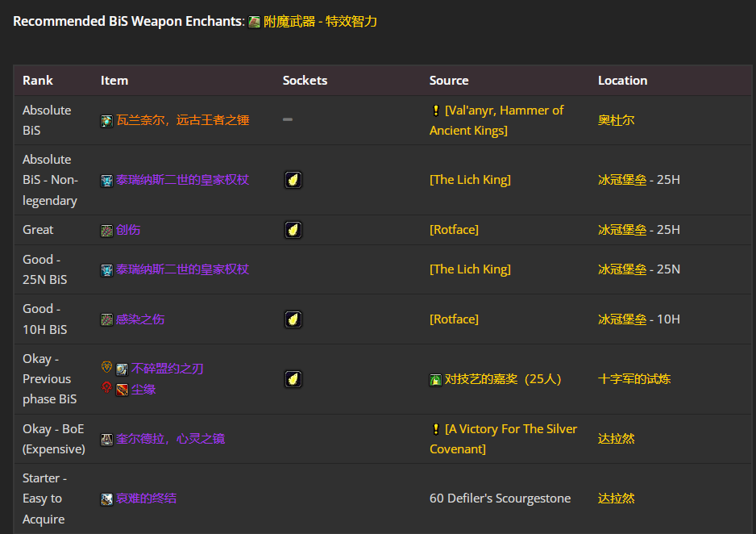Click the 奎尔德拉，心灵之镜 item icon

[x=106, y=438]
